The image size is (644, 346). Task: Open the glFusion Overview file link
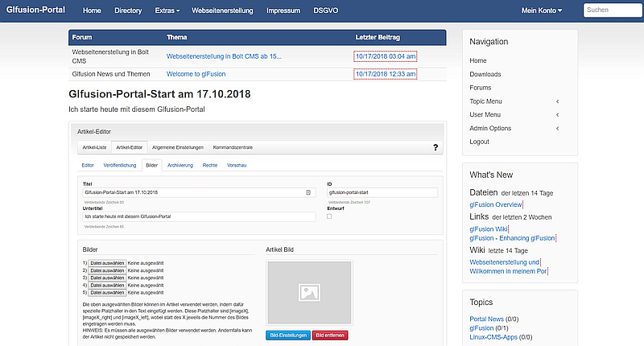(496, 204)
